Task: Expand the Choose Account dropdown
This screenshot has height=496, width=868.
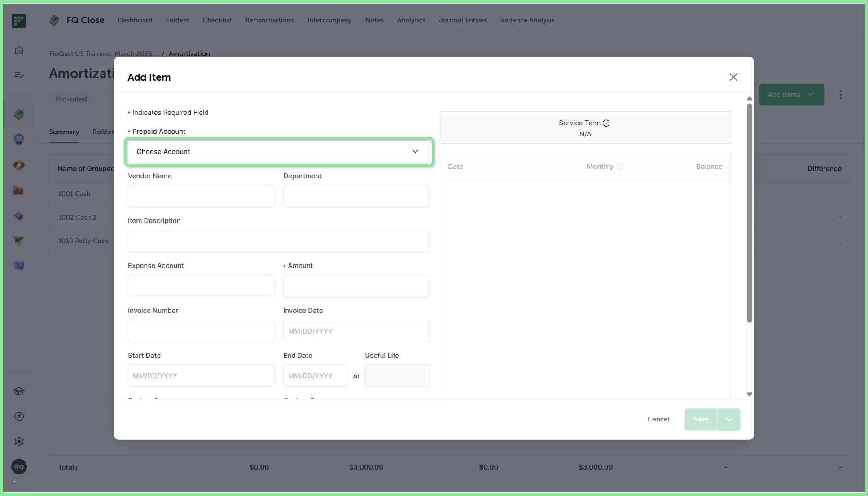Action: pos(279,152)
